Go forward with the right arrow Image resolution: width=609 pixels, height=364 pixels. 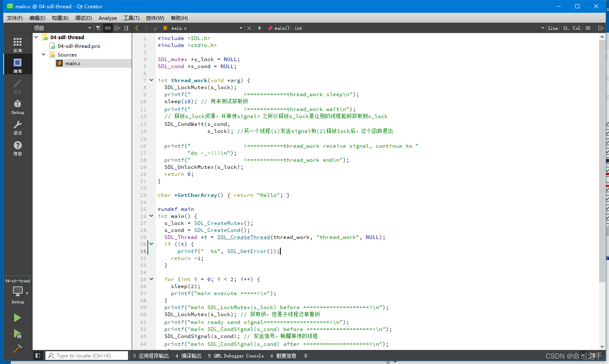146,28
